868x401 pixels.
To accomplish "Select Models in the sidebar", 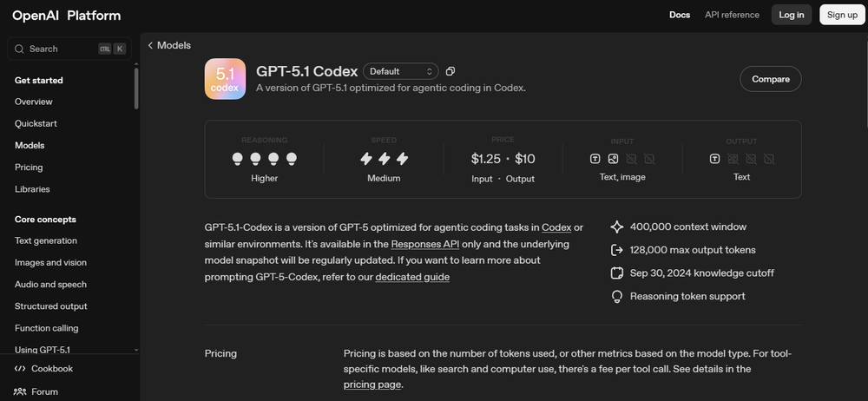I will [x=30, y=146].
